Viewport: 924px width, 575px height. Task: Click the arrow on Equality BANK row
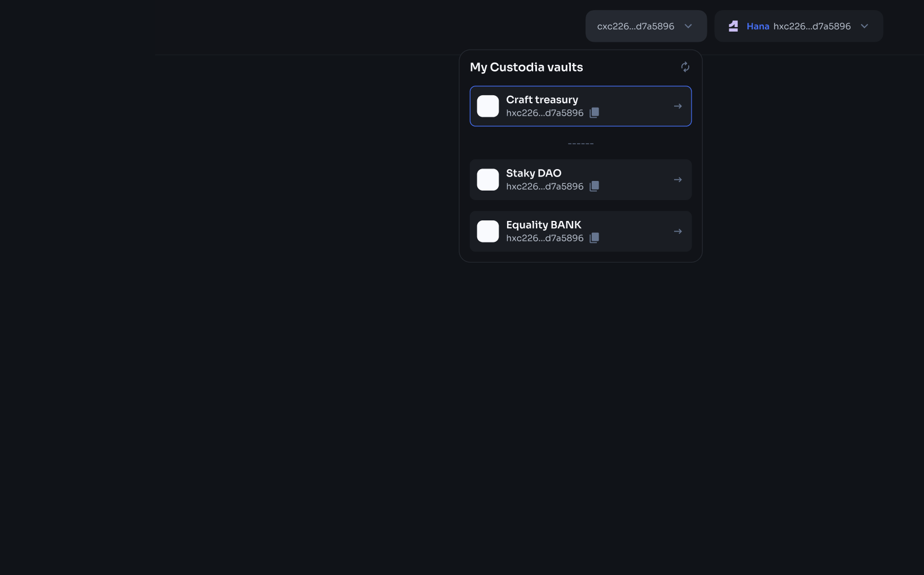point(677,232)
